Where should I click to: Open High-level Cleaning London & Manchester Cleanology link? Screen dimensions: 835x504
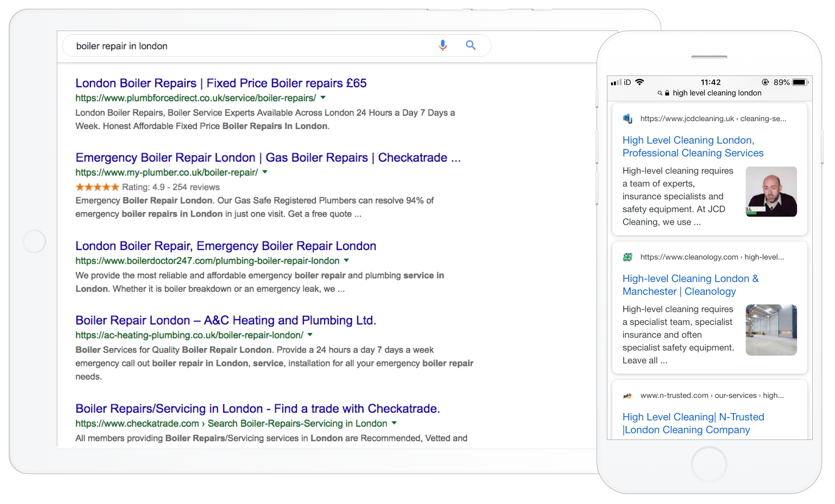690,285
